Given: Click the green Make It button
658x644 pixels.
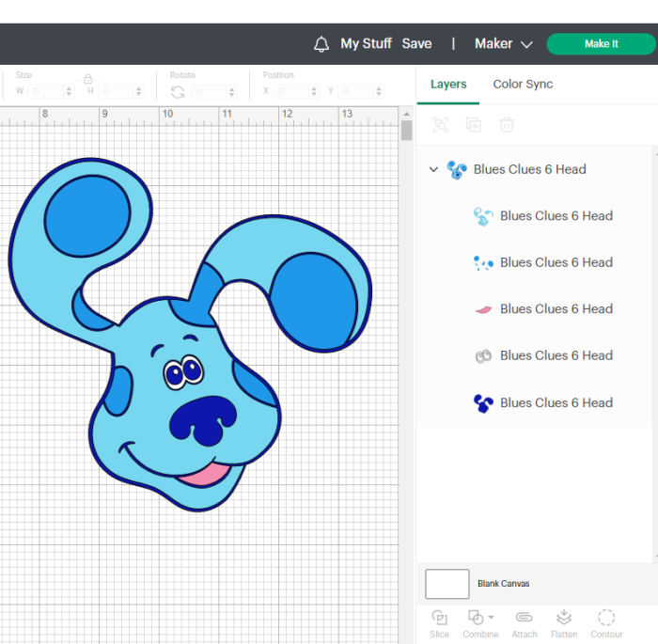Looking at the screenshot, I should 601,43.
